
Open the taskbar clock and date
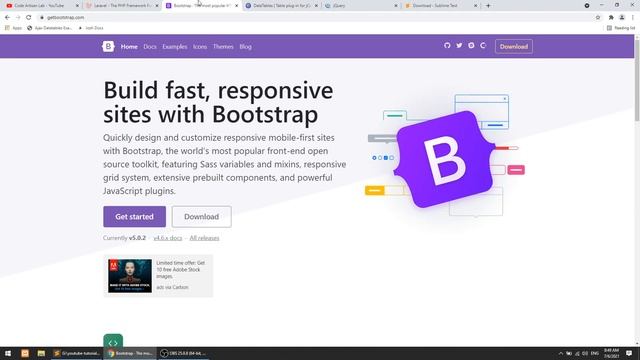pos(611,353)
